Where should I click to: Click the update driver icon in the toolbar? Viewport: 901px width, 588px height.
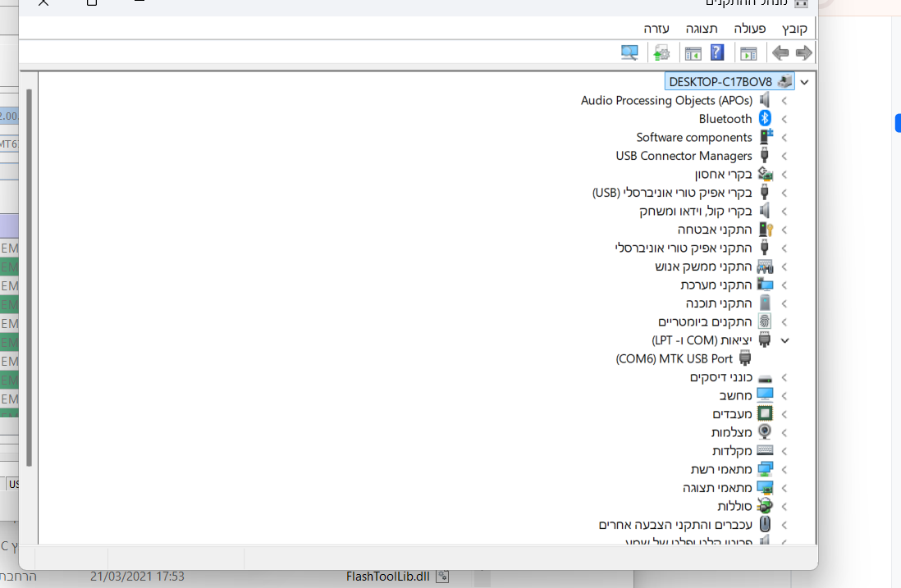pos(662,52)
